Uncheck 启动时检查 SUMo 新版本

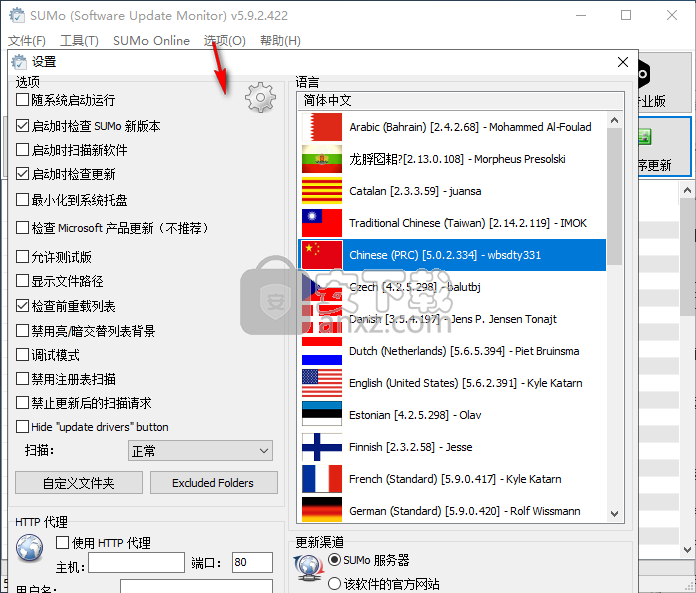[22, 126]
